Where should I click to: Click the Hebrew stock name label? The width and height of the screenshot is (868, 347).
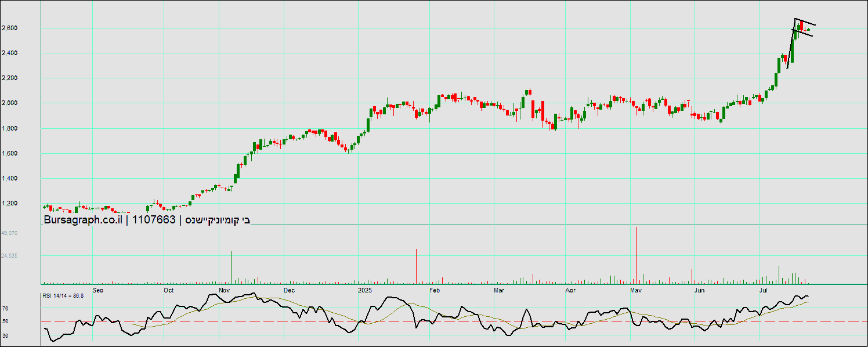218,220
